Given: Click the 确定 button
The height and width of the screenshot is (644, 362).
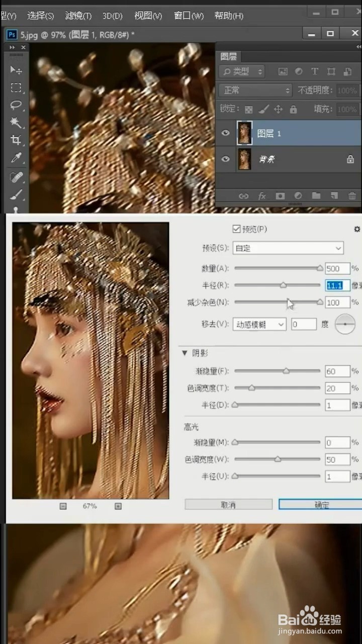Looking at the screenshot, I should 320,505.
